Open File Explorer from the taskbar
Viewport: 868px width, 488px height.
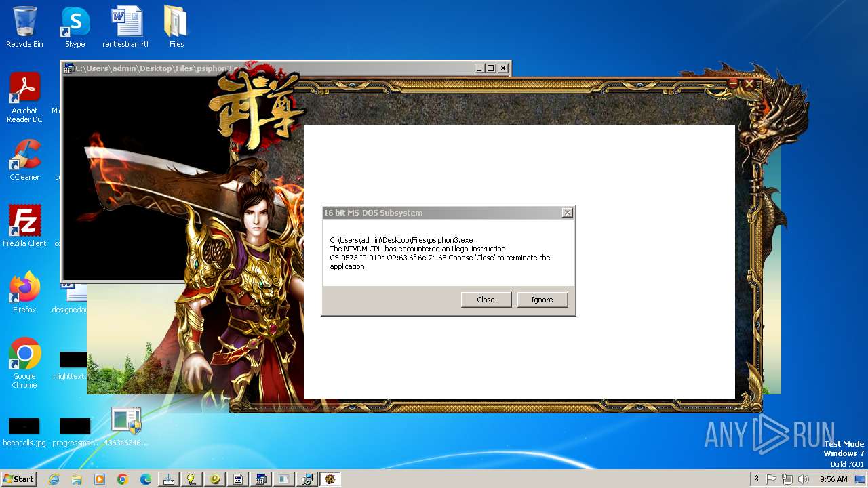click(x=77, y=479)
